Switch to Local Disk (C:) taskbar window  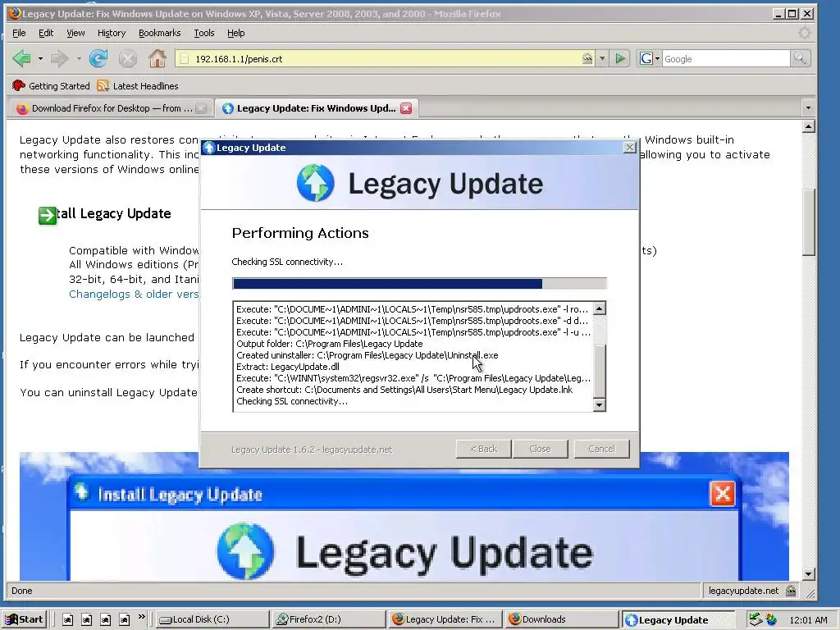pyautogui.click(x=212, y=619)
